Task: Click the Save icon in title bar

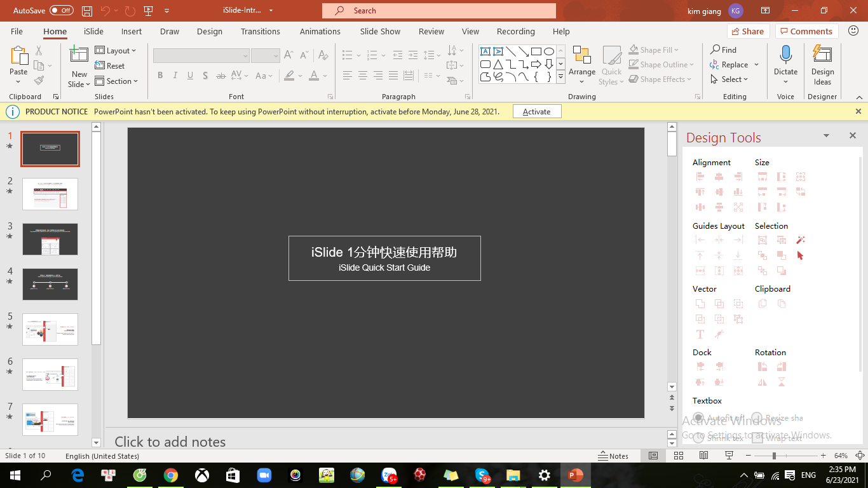Action: [x=87, y=11]
